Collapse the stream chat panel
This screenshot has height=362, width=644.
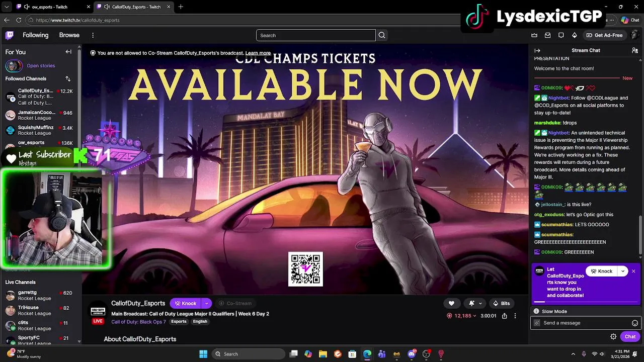[537, 50]
